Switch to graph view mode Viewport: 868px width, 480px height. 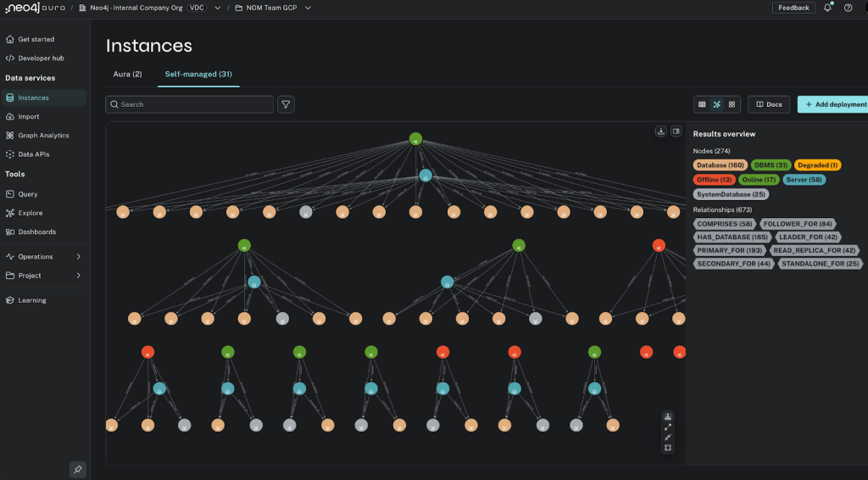[717, 104]
